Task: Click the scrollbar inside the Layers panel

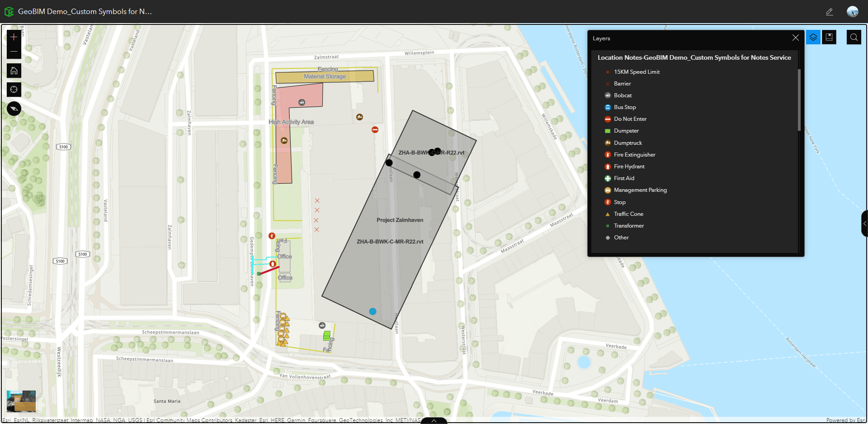Action: click(799, 100)
